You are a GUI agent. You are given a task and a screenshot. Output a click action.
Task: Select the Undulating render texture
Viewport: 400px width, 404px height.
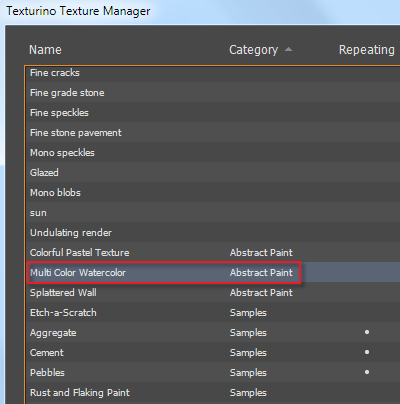(x=213, y=232)
